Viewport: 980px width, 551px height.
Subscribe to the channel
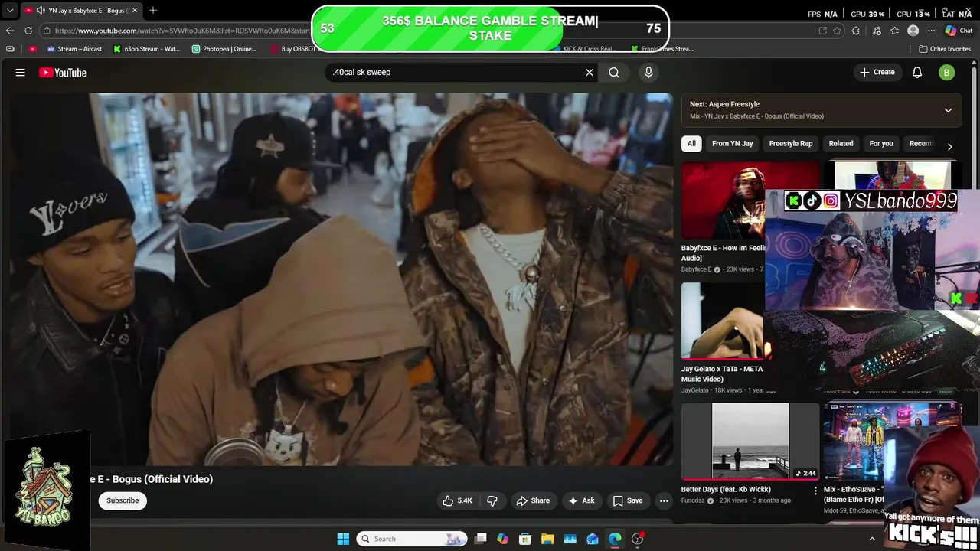[x=122, y=500]
